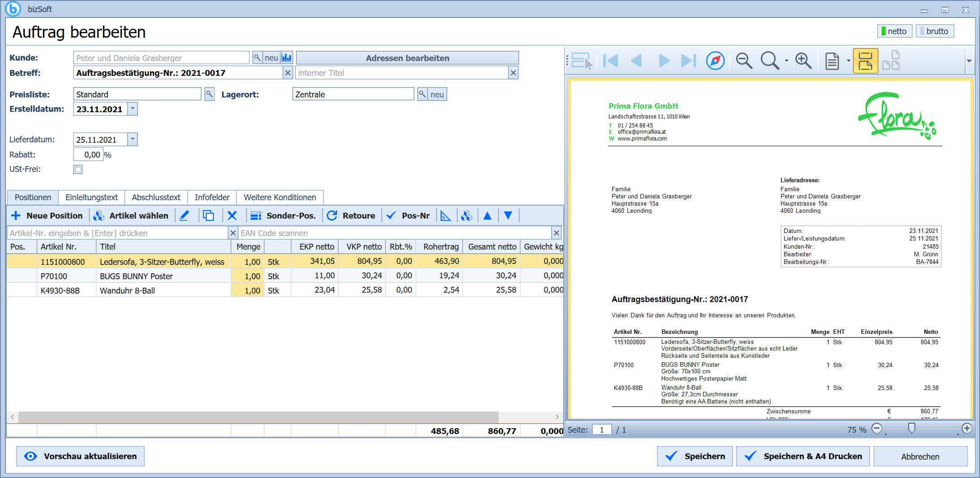
Task: Edit selected position with pencil icon
Action: [184, 215]
